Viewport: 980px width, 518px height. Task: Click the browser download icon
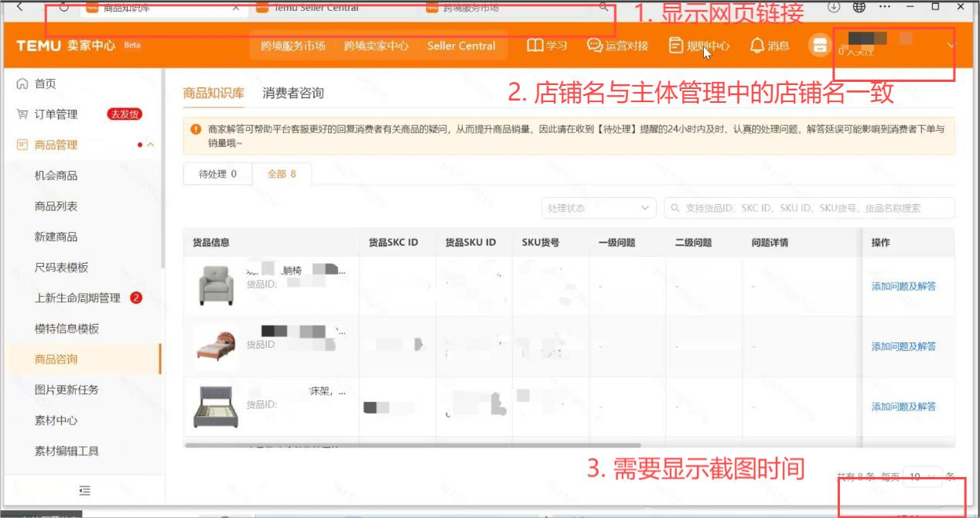(834, 7)
